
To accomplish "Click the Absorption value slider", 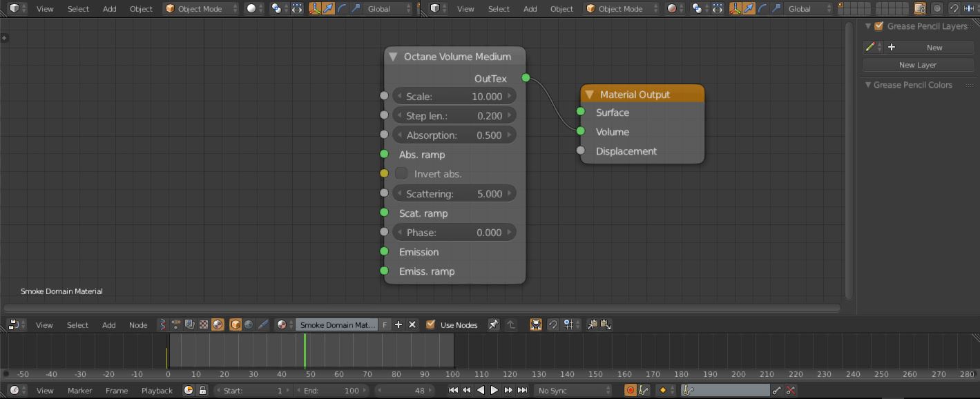I will (454, 135).
